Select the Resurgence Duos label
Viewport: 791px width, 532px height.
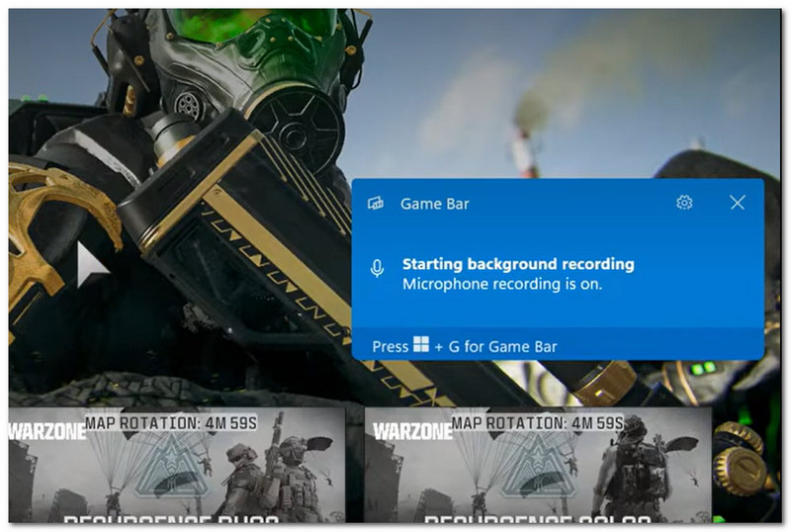[171, 518]
